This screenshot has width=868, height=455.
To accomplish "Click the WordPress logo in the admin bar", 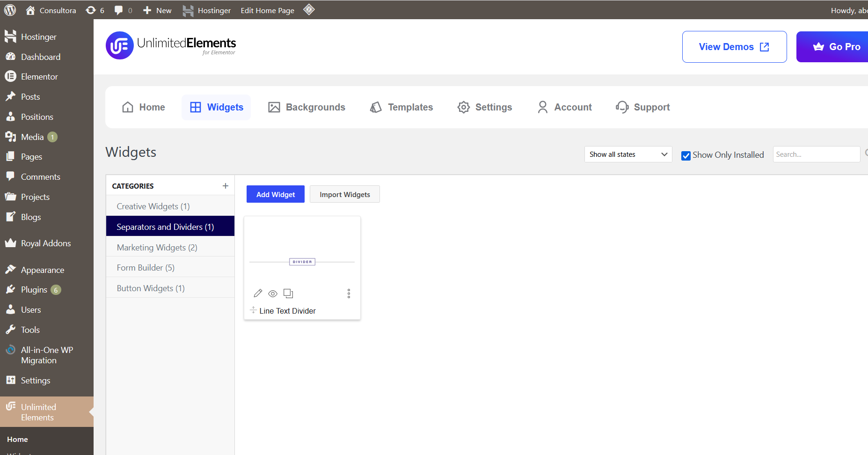I will click(x=10, y=10).
